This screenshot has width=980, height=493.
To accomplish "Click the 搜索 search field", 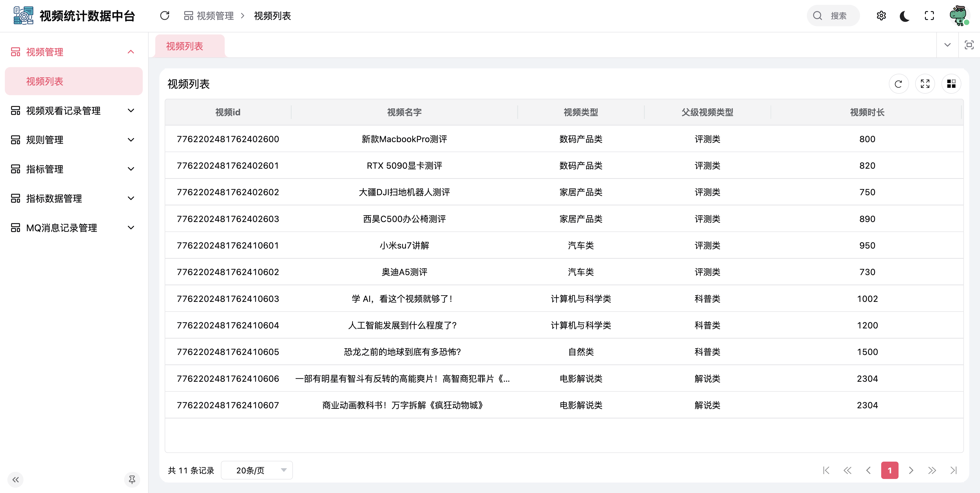I will click(x=838, y=16).
